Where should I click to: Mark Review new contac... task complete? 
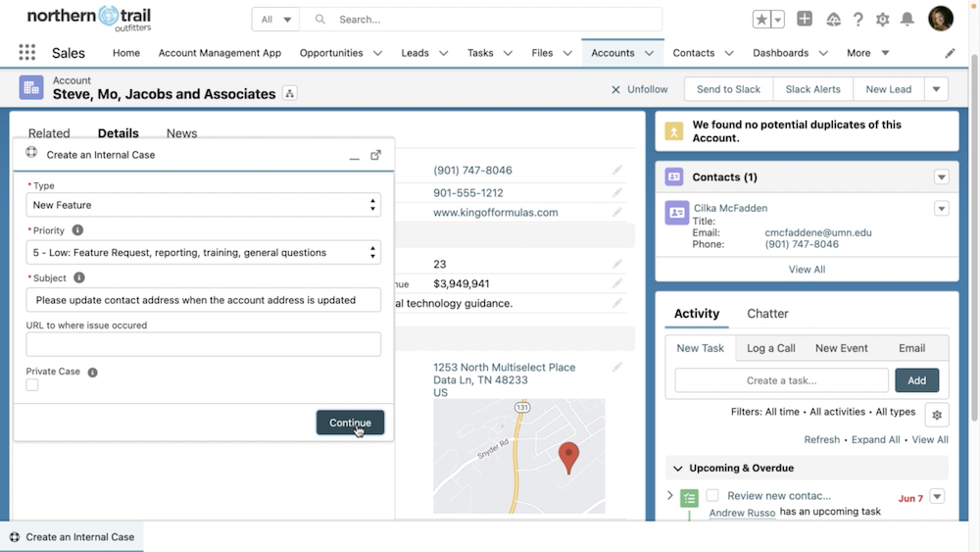click(x=711, y=496)
